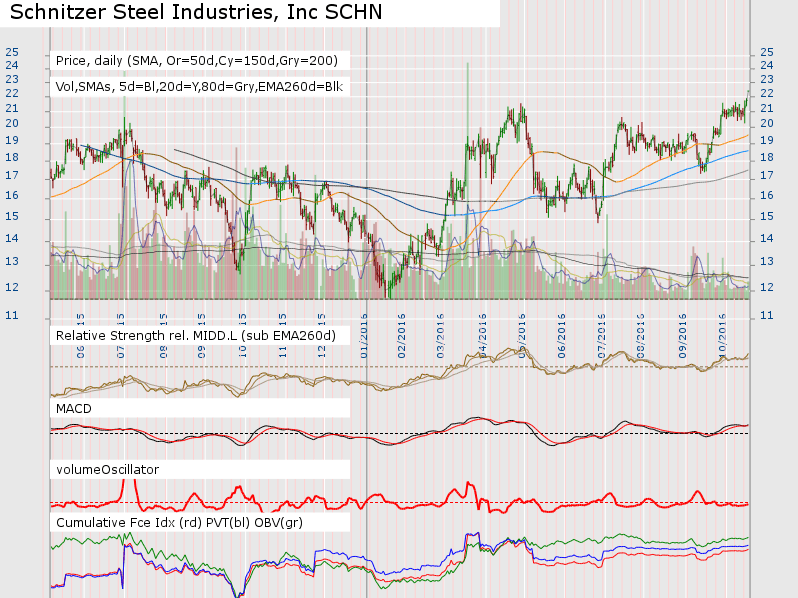Click the Vol,SMAs legend label

pyautogui.click(x=199, y=87)
